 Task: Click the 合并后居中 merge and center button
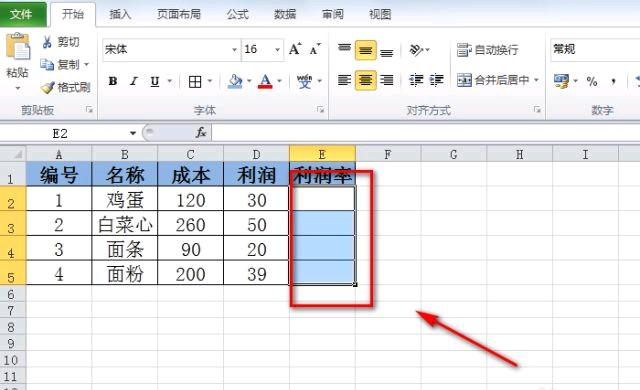click(498, 80)
